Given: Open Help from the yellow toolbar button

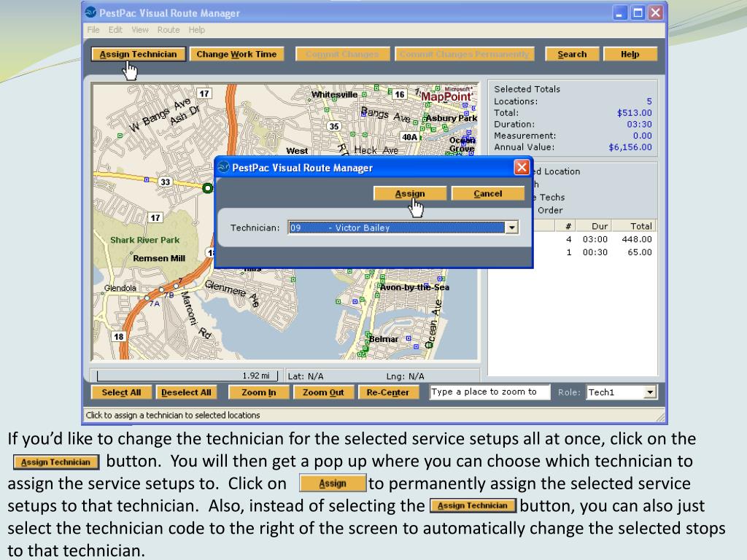Looking at the screenshot, I should [630, 54].
